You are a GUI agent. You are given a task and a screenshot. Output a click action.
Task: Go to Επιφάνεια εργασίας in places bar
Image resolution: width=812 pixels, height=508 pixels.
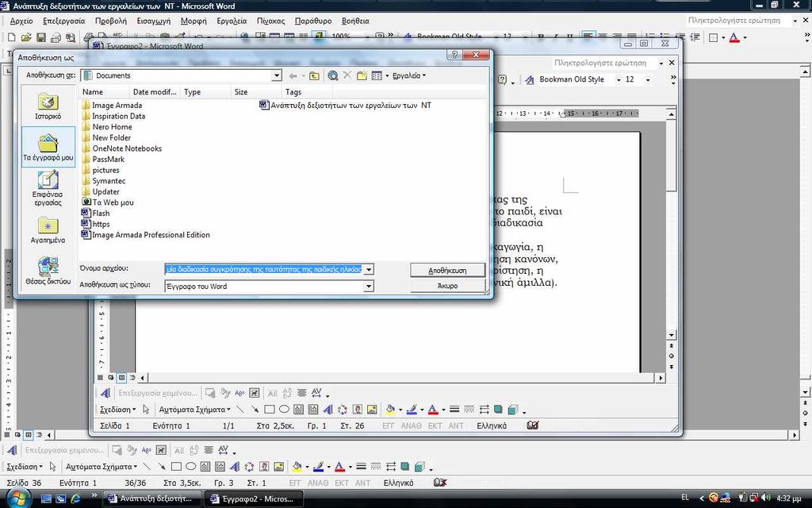tap(48, 188)
